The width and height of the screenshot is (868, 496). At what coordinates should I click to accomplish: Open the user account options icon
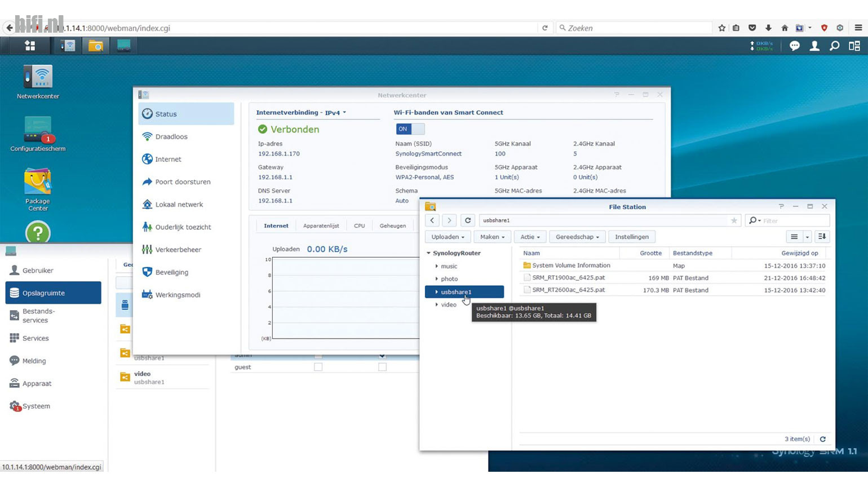(x=814, y=46)
